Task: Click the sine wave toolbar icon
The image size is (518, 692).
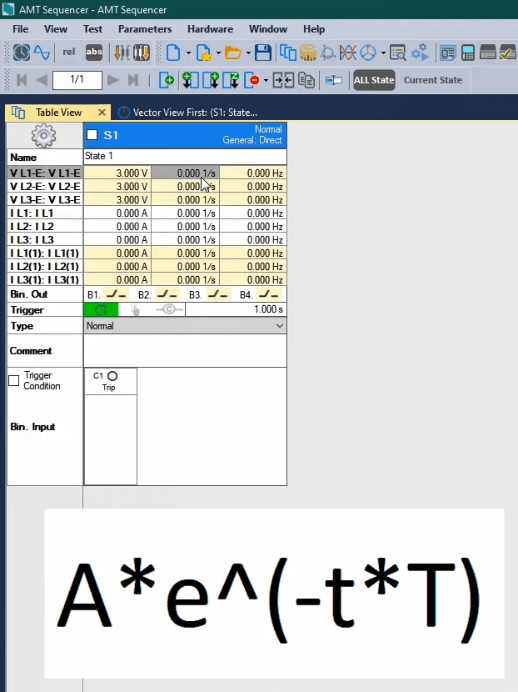Action: click(42, 53)
